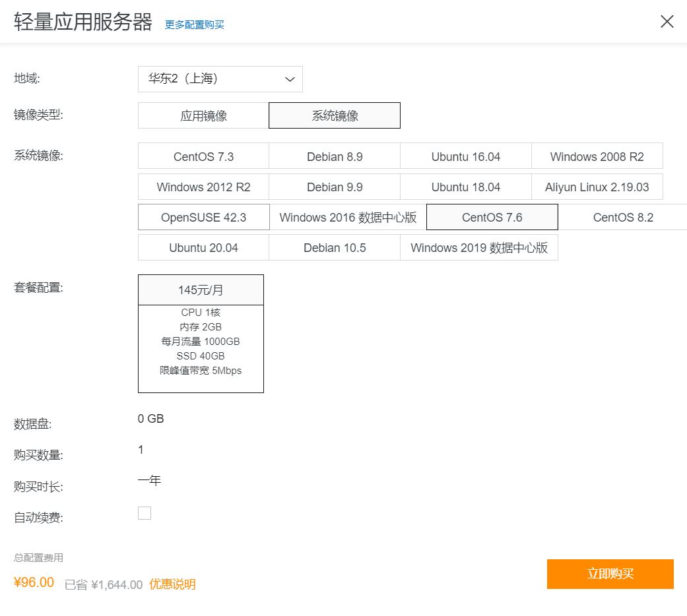The height and width of the screenshot is (616, 687).
Task: Choose Windows 2019 数据中心版 image
Action: 479,247
